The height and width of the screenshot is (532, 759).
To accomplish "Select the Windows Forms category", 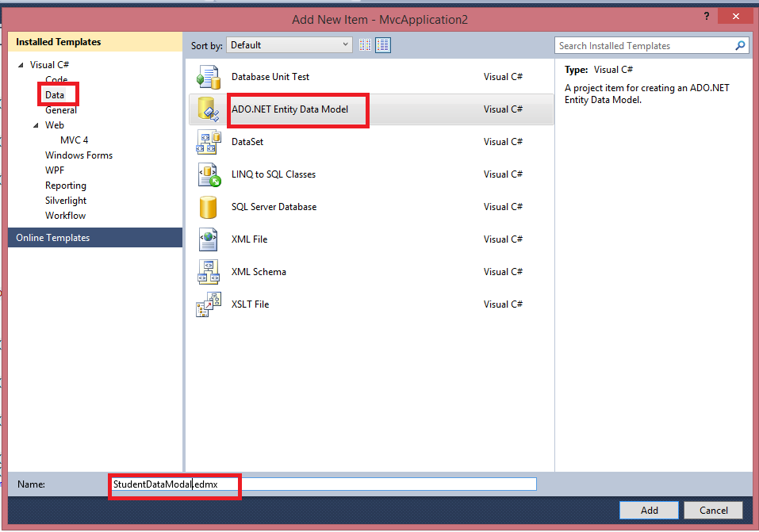I will coord(79,155).
